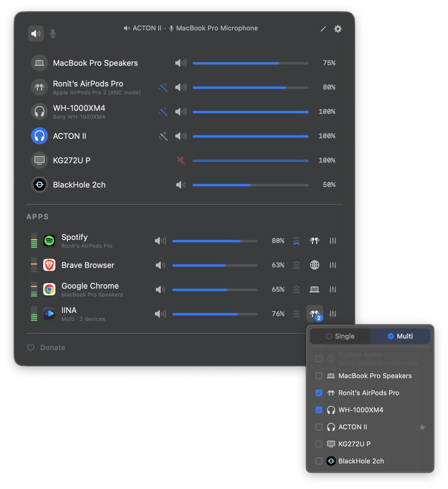The image size is (448, 489).
Task: Click IINA app icon
Action: pyautogui.click(x=49, y=314)
